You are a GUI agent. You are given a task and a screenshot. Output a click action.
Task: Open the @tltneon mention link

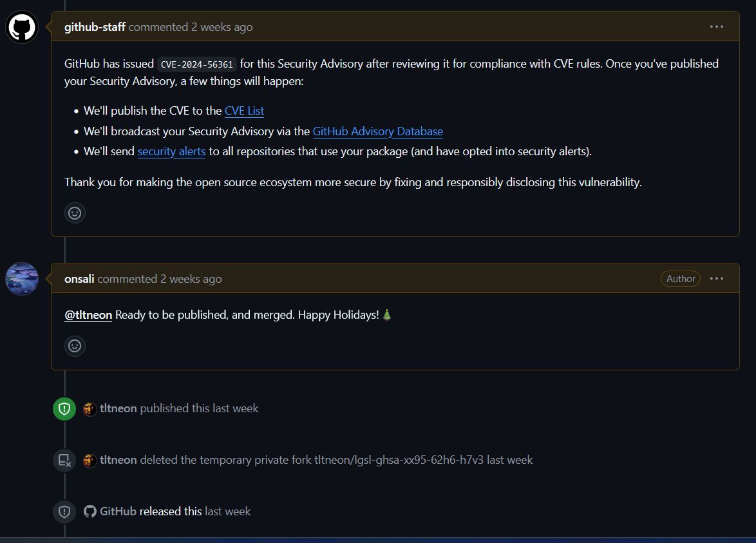click(x=88, y=315)
